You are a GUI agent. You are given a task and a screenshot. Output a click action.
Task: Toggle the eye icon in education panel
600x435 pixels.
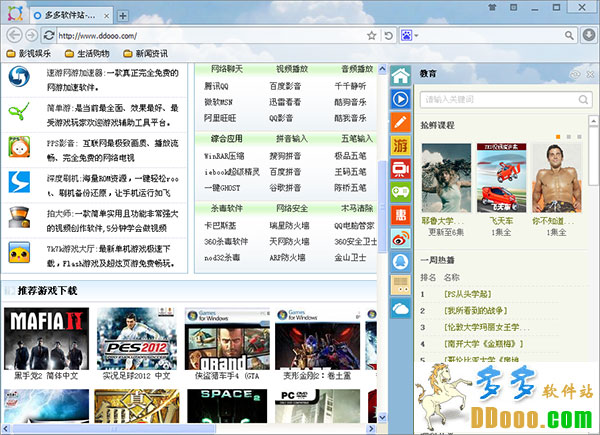[575, 74]
